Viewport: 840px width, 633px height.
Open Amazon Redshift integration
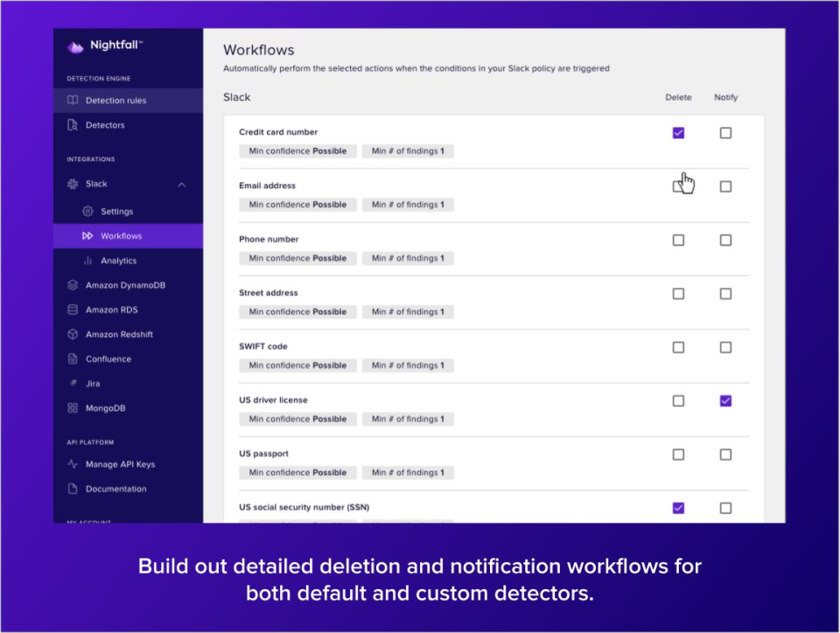(x=119, y=334)
